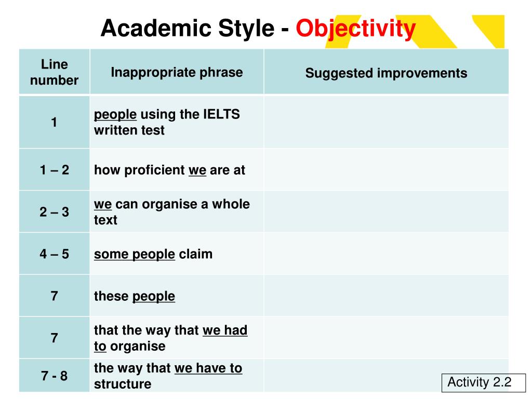This screenshot has height=399, width=532.
Task: Click underlined 'we have to' phrase
Action: tap(208, 368)
